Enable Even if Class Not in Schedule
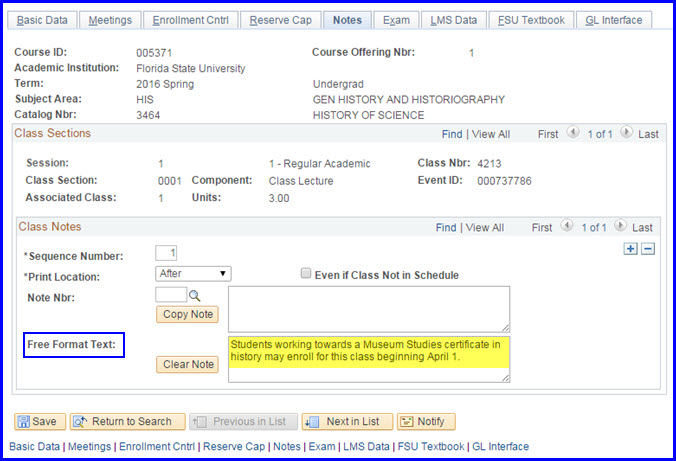This screenshot has width=676, height=461. [306, 273]
